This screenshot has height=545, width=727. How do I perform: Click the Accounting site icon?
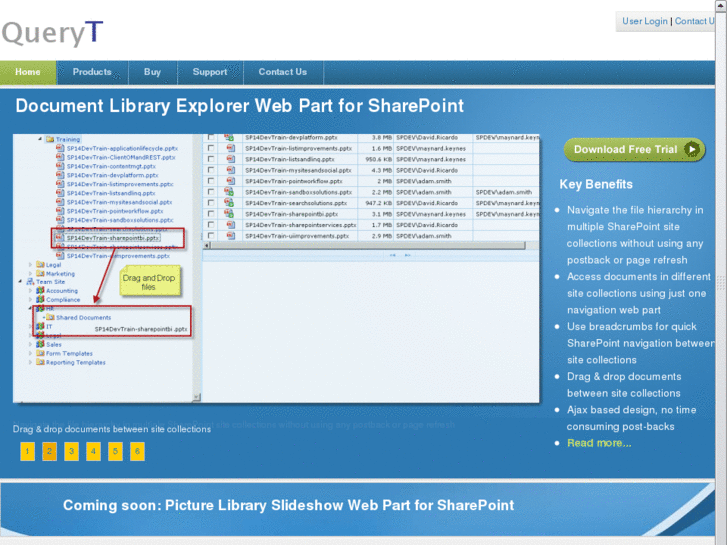(x=40, y=290)
